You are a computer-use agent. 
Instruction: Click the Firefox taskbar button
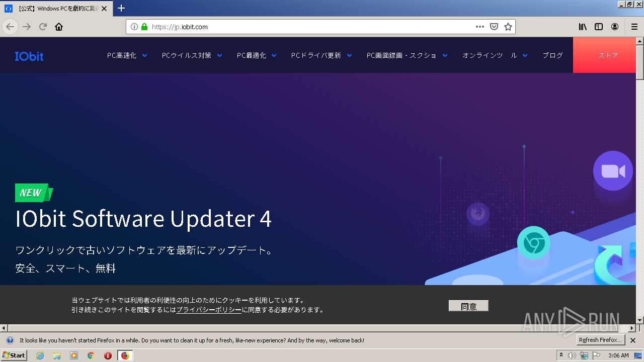(x=125, y=355)
